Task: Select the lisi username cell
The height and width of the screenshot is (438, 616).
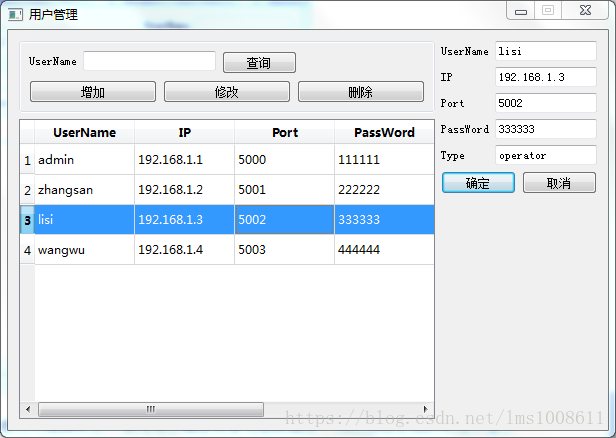Action: coord(84,220)
